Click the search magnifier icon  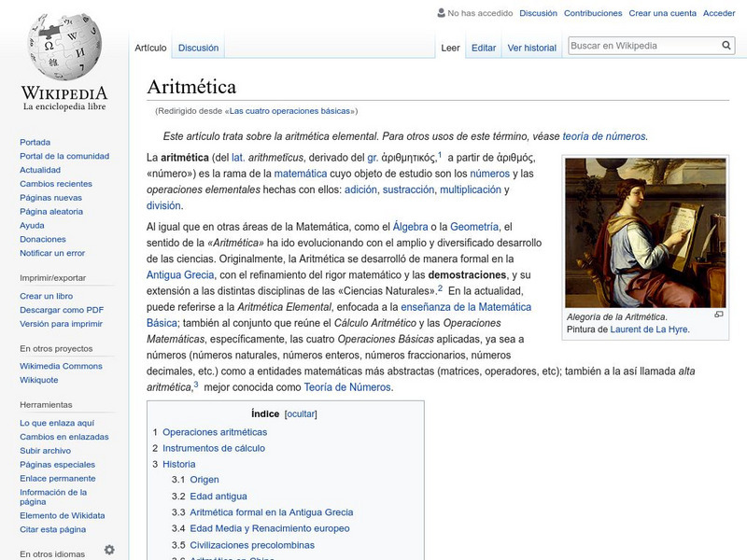[x=725, y=43]
